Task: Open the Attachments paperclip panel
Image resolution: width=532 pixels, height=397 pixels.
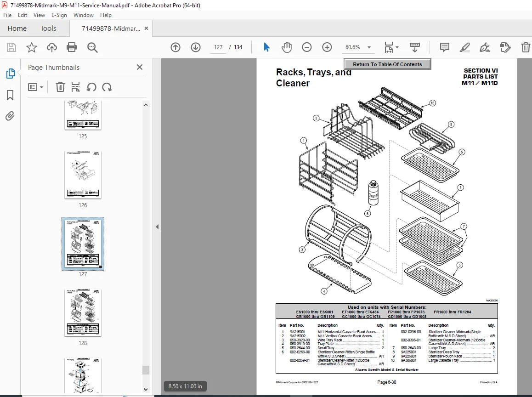Action: (10, 116)
